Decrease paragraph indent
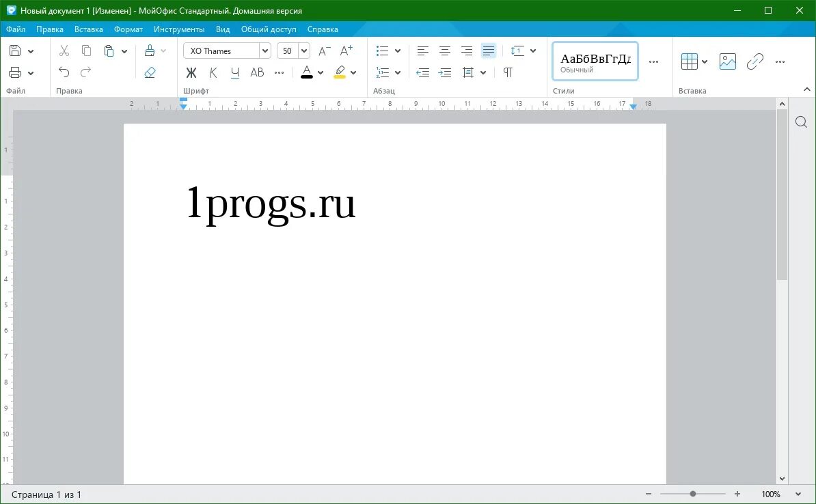This screenshot has height=504, width=816. pos(423,72)
